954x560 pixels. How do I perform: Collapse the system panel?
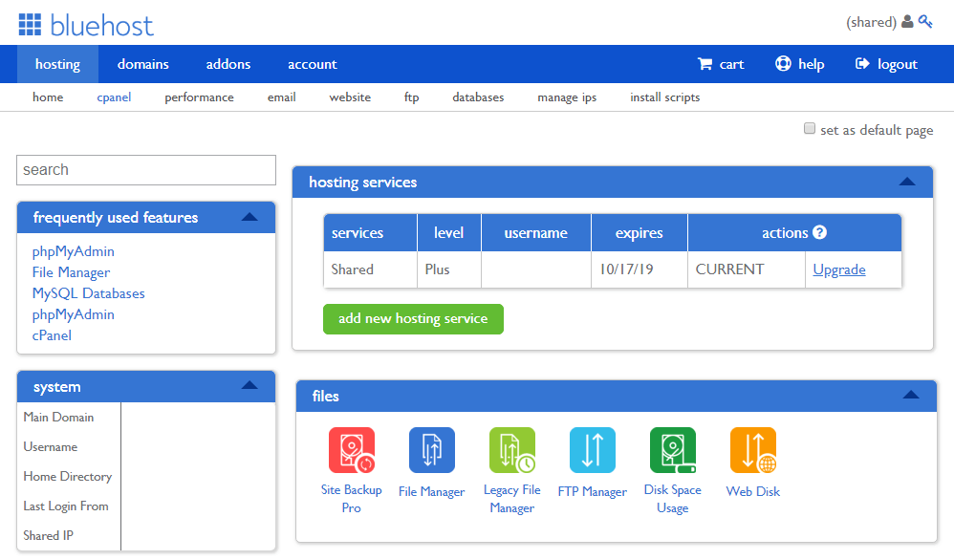click(249, 385)
